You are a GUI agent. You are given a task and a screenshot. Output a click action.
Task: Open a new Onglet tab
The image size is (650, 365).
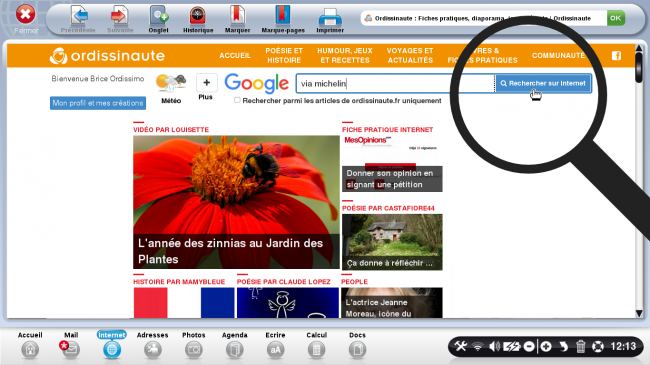tap(159, 19)
